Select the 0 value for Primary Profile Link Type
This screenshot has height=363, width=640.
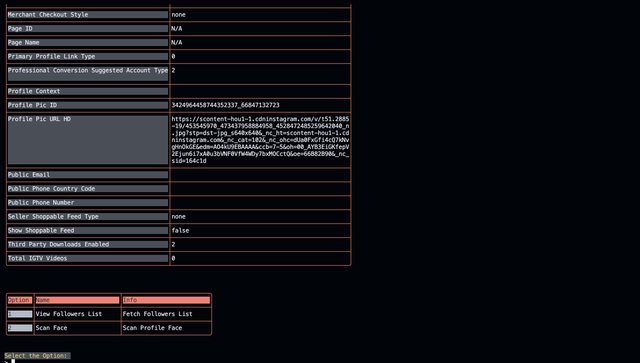point(173,56)
